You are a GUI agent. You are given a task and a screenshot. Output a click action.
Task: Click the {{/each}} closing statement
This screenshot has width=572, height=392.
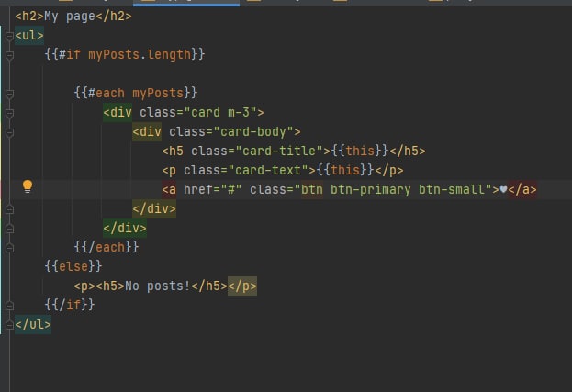pos(107,248)
